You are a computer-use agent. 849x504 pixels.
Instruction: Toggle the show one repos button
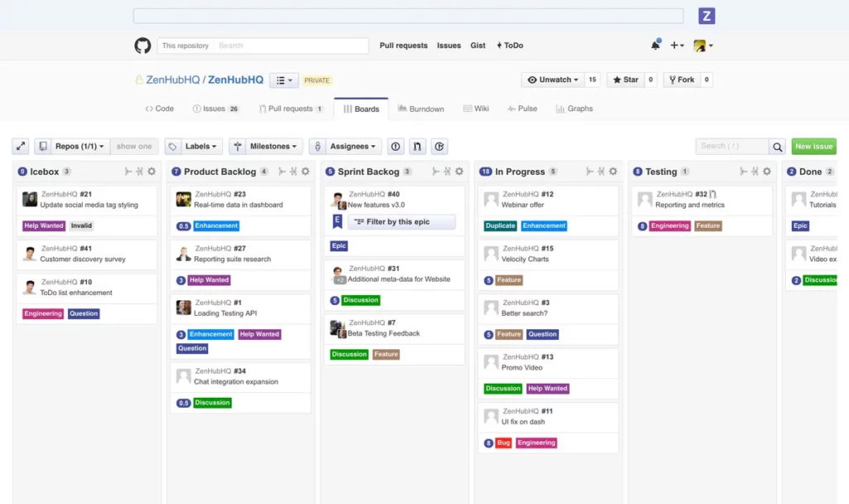coord(133,146)
